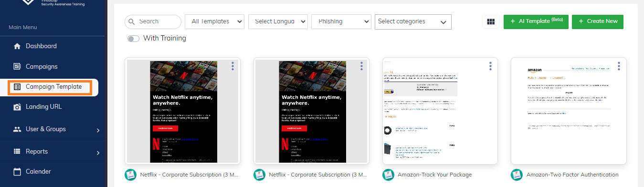
Task: Click badge icon beside Amazon-Track Your Package
Action: [x=388, y=175]
